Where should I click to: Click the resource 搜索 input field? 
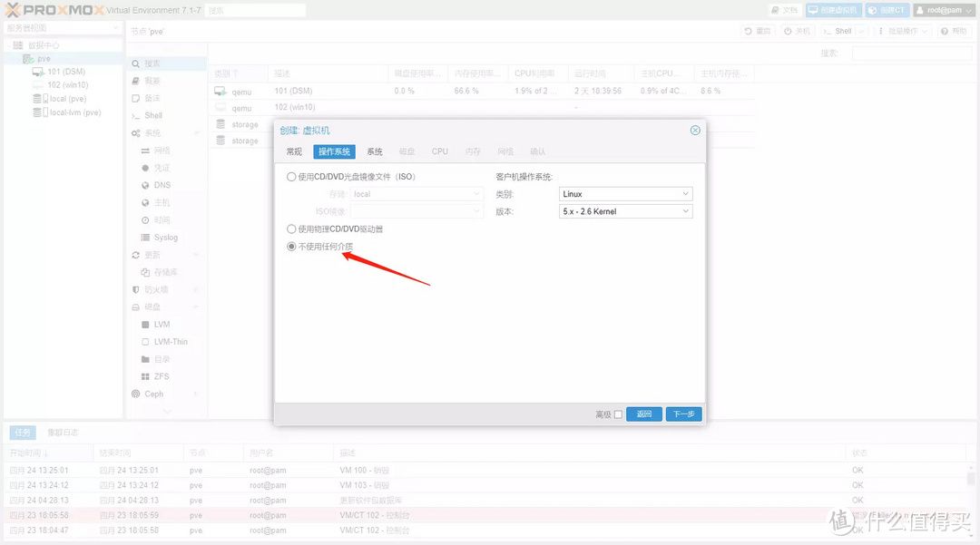(911, 54)
